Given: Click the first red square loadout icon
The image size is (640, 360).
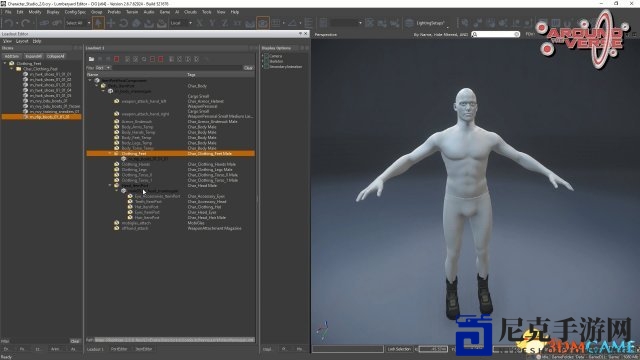Looking at the screenshot, I should (116, 59).
